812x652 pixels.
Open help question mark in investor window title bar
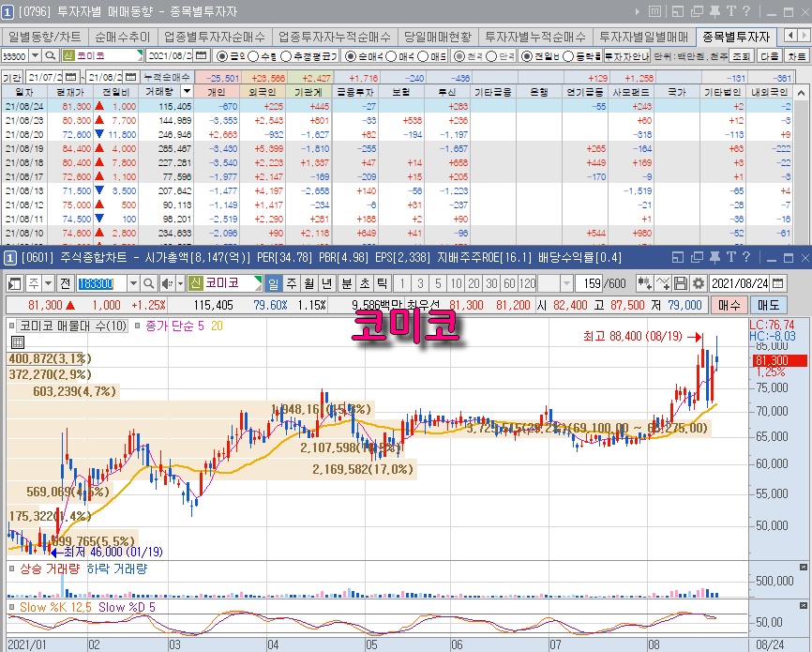point(746,11)
